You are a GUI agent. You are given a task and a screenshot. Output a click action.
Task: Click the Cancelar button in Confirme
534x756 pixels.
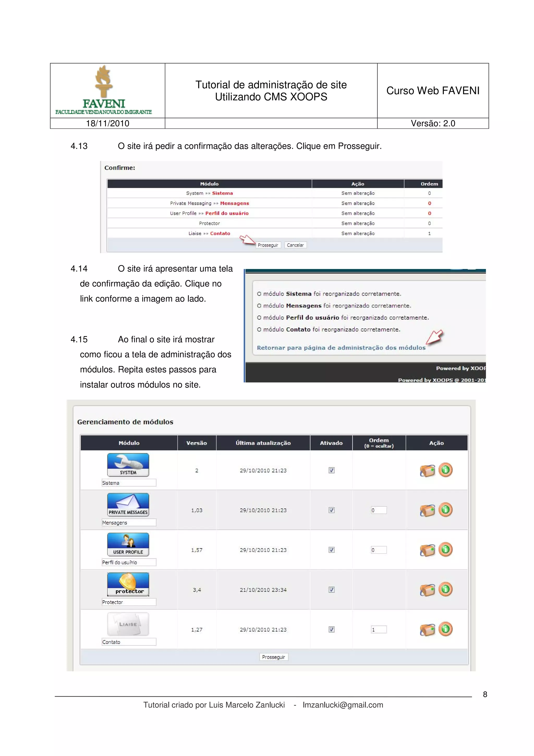(295, 245)
